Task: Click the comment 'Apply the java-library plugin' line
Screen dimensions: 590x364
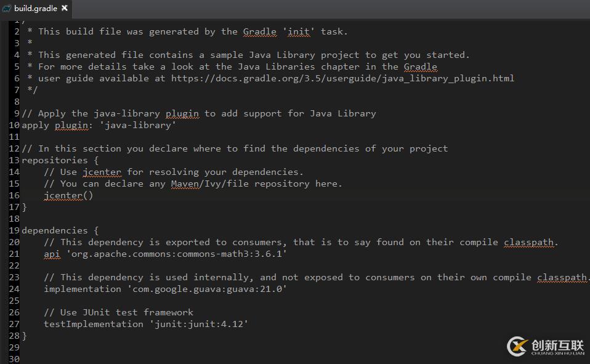Action: coord(199,113)
